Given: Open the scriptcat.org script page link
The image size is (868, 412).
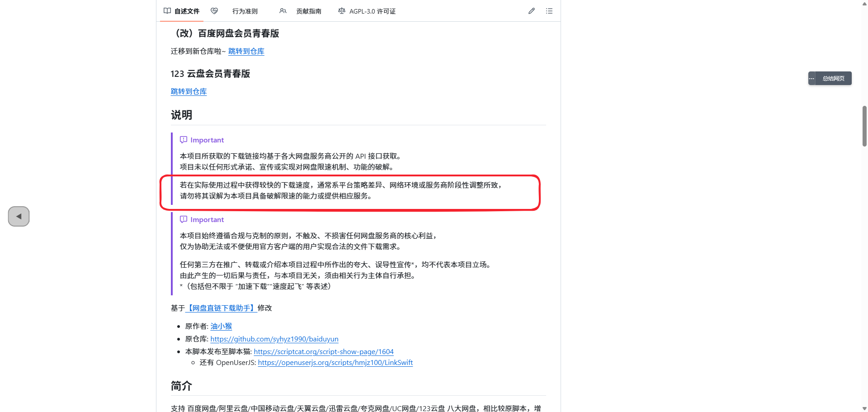Looking at the screenshot, I should point(323,351).
